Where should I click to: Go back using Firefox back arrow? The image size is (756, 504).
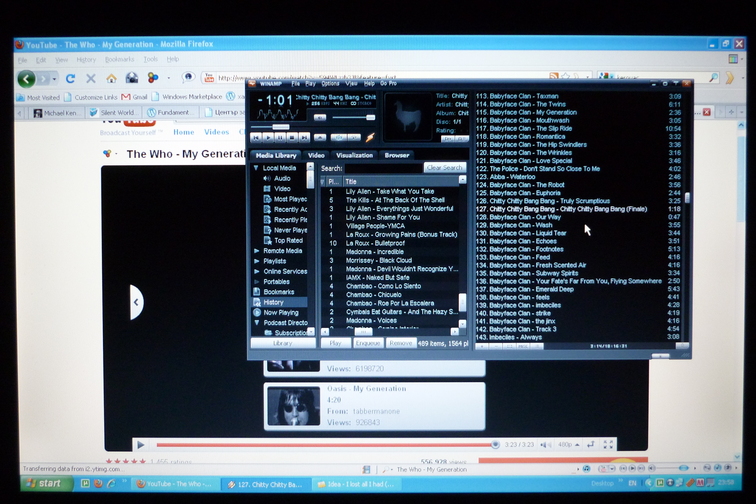(x=27, y=78)
